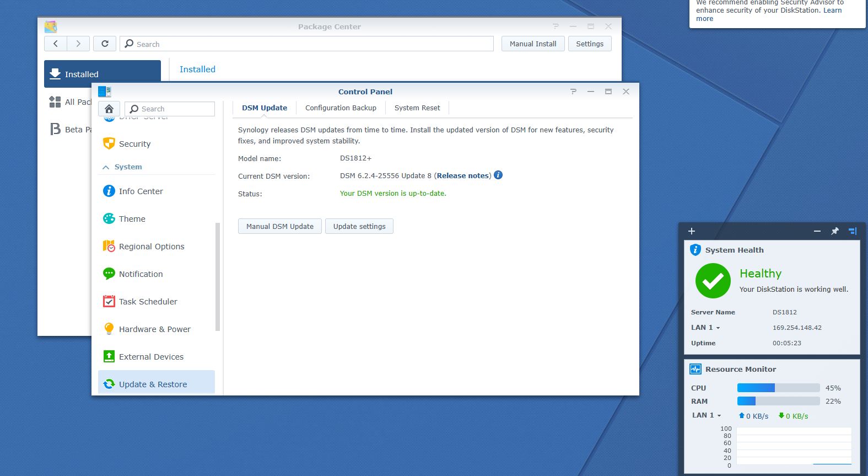The width and height of the screenshot is (868, 476).
Task: Click the Control Panel help question mark
Action: point(573,92)
